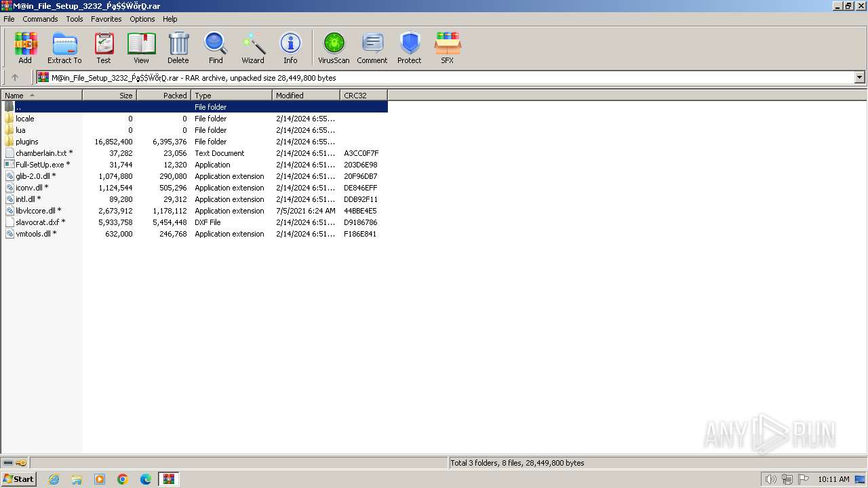Go up one folder level arrow
The image size is (868, 488).
point(15,78)
